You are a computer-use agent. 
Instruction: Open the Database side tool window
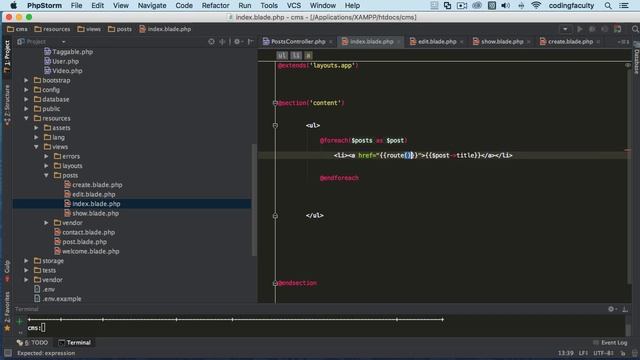[x=636, y=58]
